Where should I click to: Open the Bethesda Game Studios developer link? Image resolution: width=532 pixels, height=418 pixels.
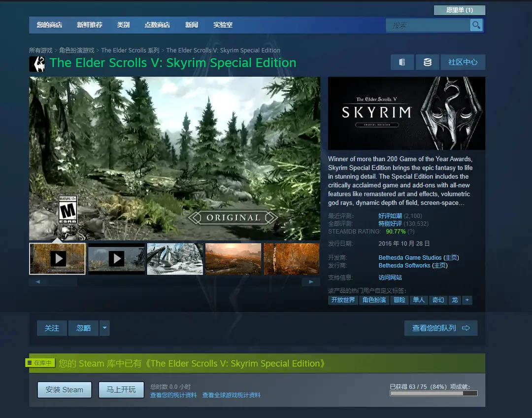coord(410,258)
